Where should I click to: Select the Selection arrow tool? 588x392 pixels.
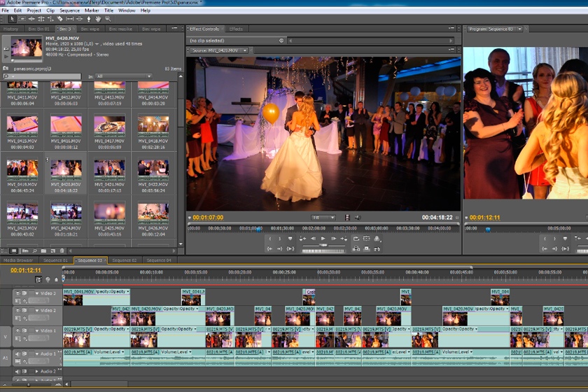click(x=13, y=19)
